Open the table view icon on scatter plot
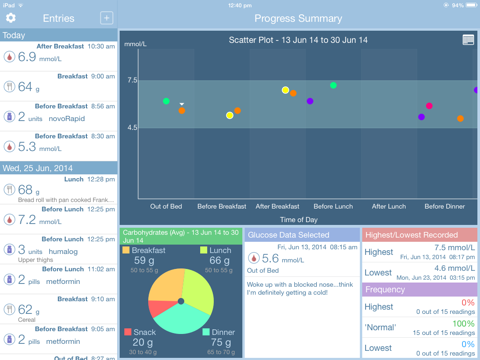Image resolution: width=480 pixels, height=360 pixels. (x=468, y=40)
